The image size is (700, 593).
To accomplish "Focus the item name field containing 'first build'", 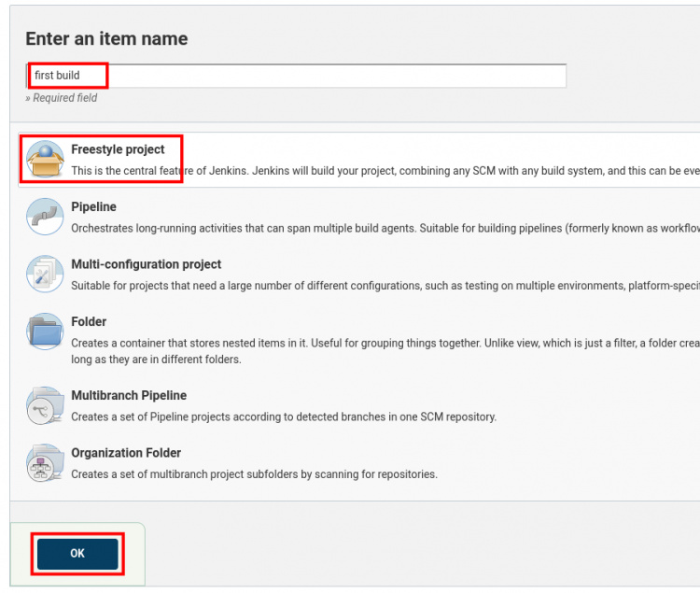I will click(295, 76).
